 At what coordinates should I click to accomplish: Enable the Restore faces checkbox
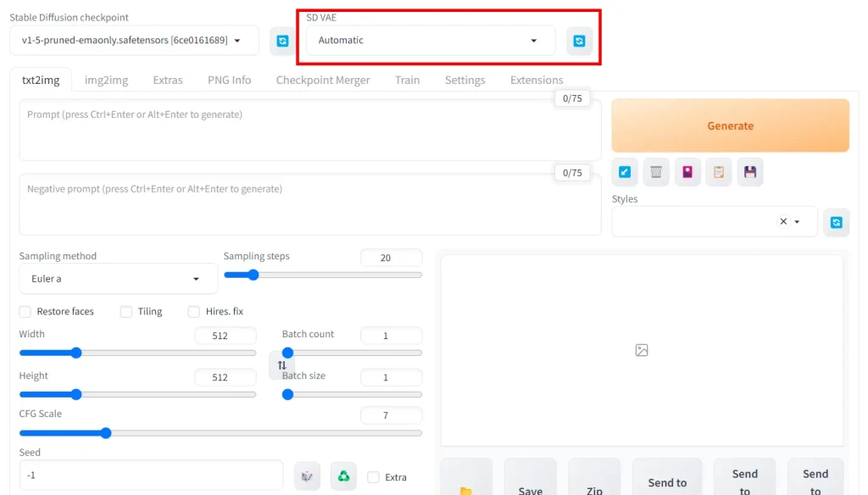[25, 312]
